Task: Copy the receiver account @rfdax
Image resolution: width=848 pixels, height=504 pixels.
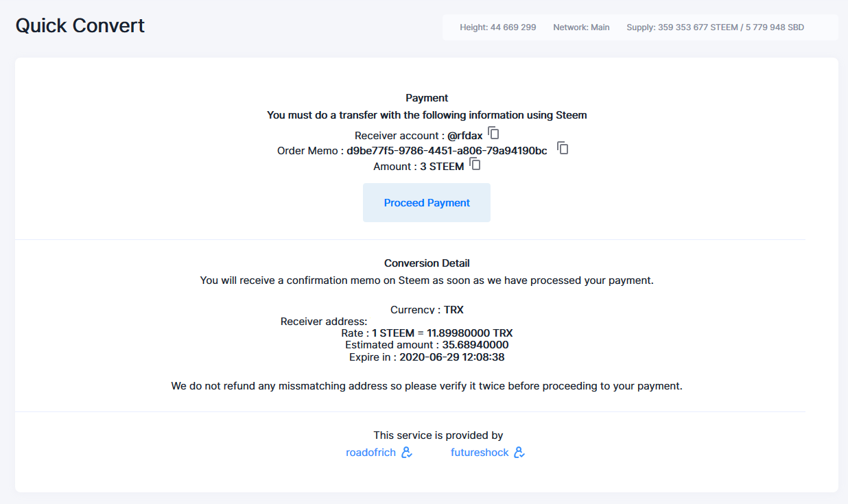Action: click(493, 133)
